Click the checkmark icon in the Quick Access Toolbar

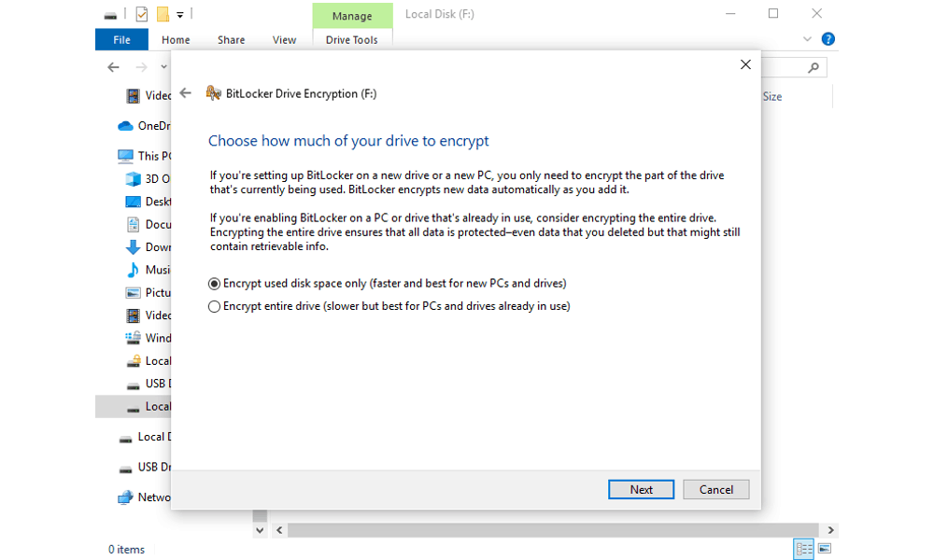142,14
